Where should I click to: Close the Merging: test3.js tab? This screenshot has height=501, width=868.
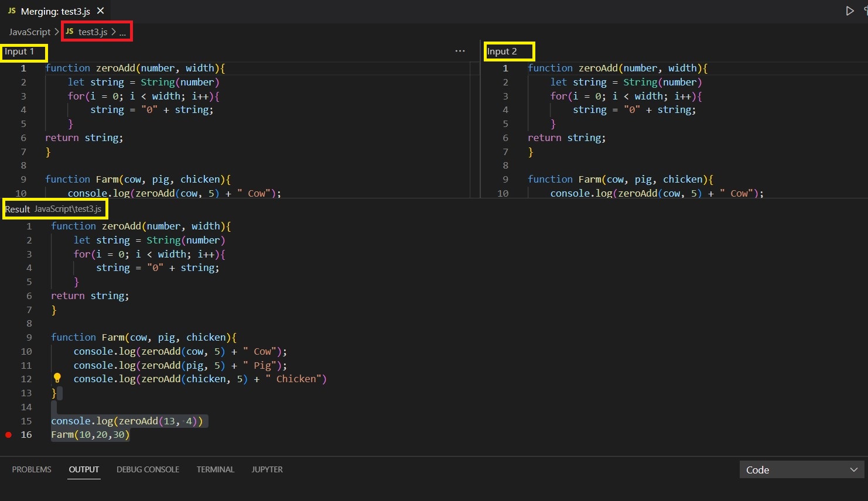click(101, 11)
